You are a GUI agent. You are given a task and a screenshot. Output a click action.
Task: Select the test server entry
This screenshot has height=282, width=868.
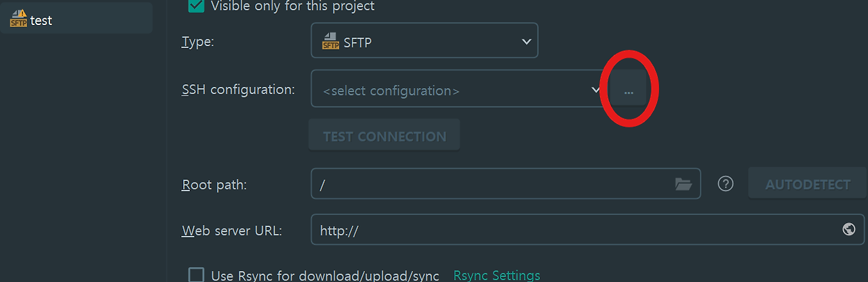coord(41,20)
